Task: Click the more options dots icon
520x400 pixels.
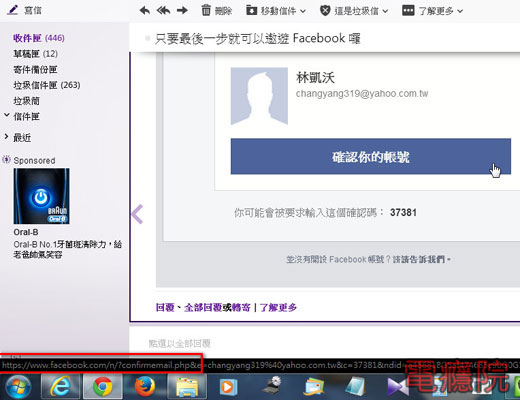Action: [408, 11]
